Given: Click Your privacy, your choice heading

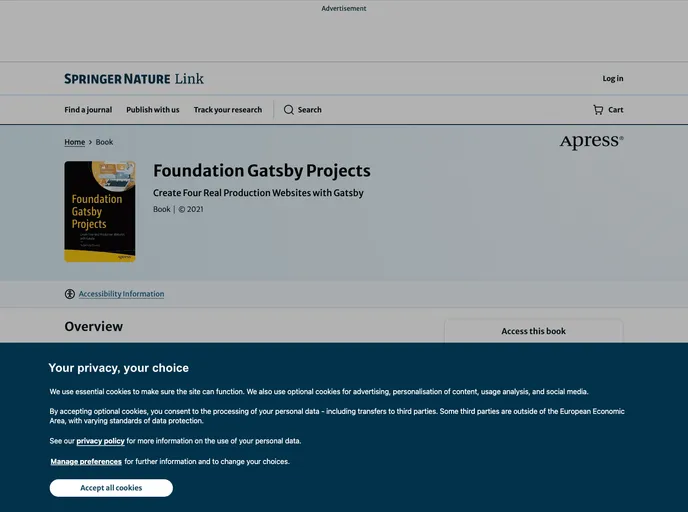Looking at the screenshot, I should click(x=118, y=368).
